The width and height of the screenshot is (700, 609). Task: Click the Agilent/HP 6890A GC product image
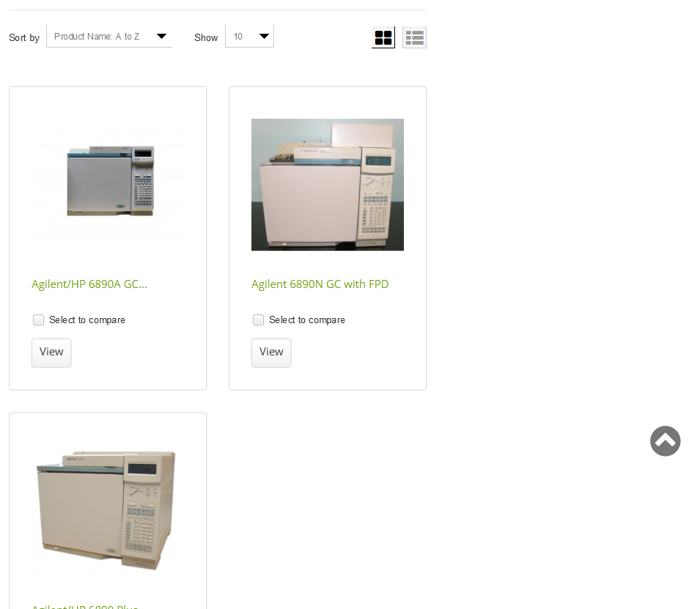click(x=110, y=181)
